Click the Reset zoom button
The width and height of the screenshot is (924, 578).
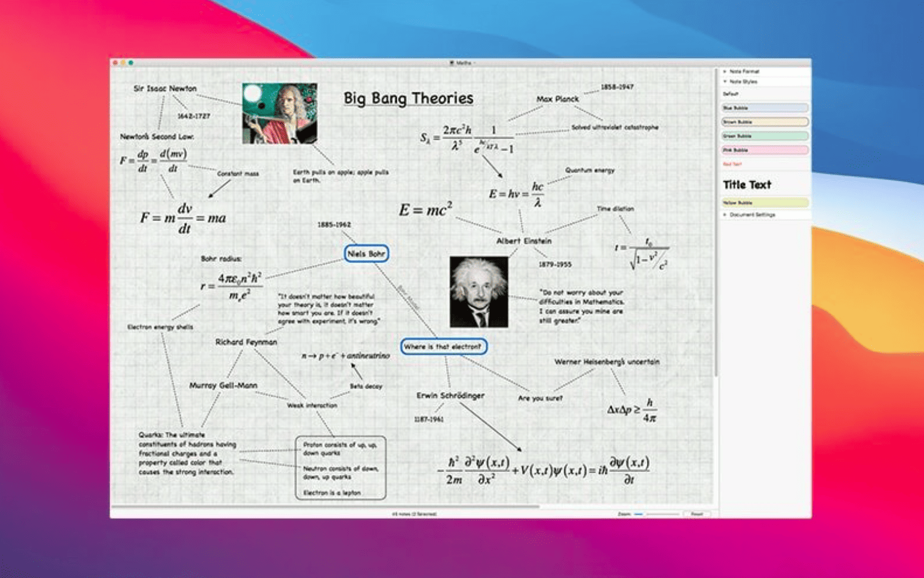point(697,514)
